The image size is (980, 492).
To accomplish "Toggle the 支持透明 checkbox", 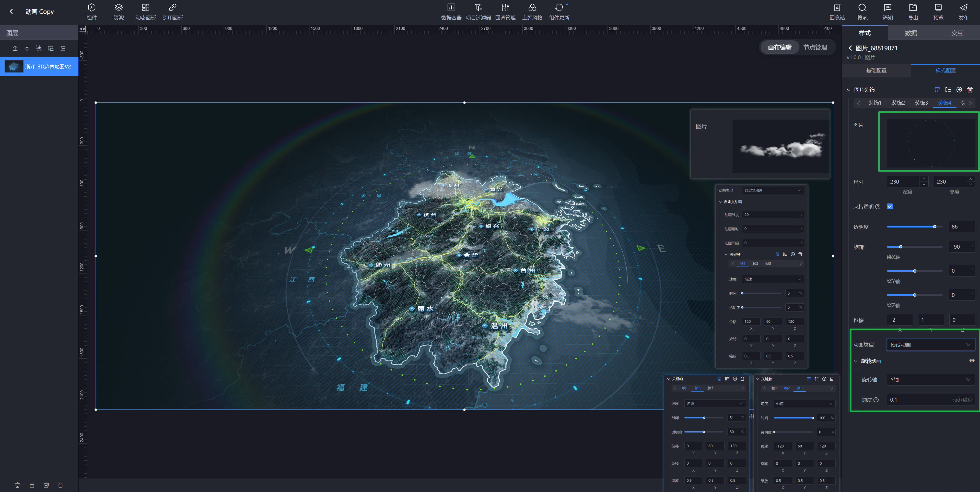I will point(890,207).
